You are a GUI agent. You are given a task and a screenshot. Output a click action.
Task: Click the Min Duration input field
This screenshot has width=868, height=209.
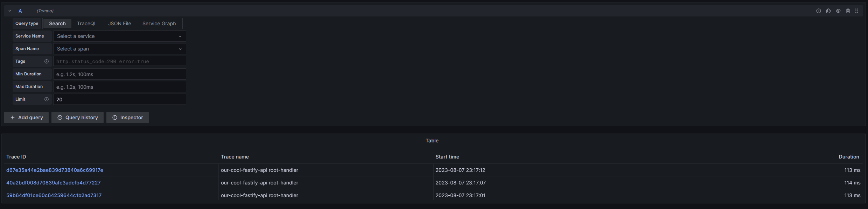click(119, 74)
